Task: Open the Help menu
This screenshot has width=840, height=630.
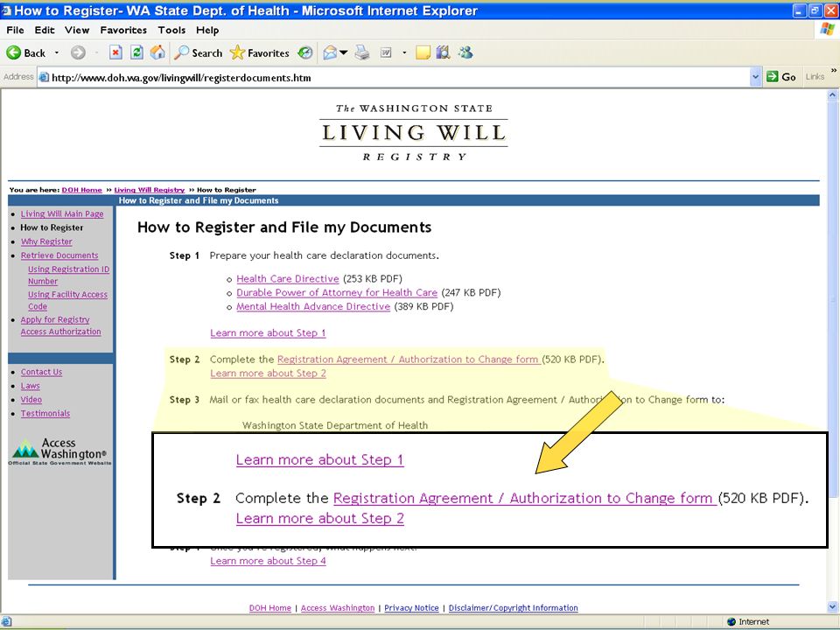Action: (x=207, y=30)
